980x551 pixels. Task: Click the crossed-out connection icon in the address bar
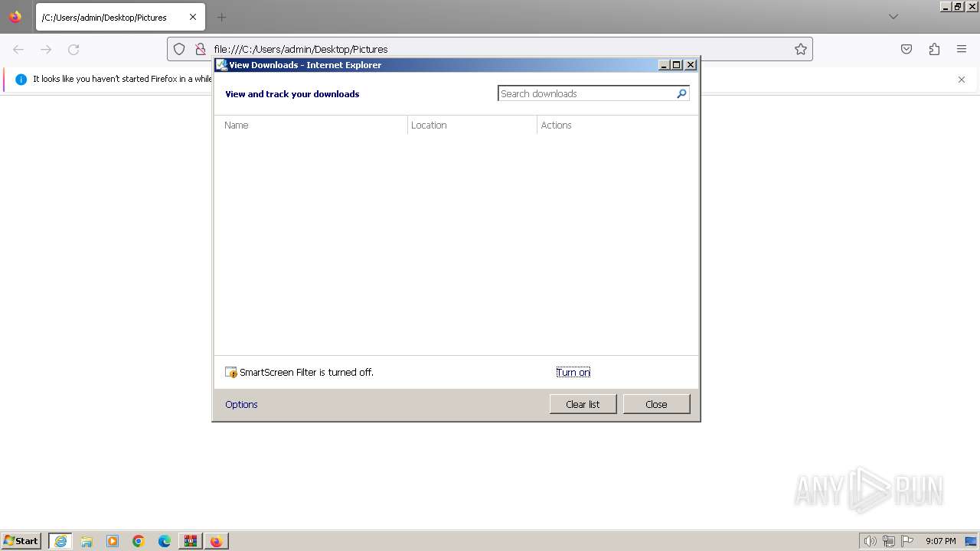pyautogui.click(x=201, y=49)
